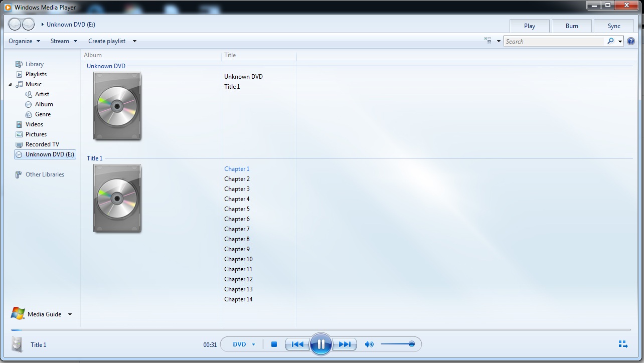
Task: Select Chapter 14
Action: pyautogui.click(x=238, y=299)
